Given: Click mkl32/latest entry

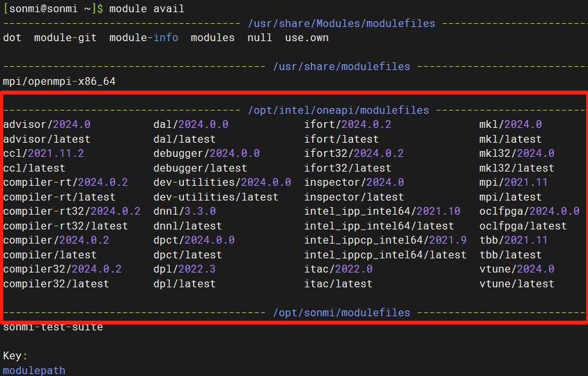Looking at the screenshot, I should tap(517, 168).
